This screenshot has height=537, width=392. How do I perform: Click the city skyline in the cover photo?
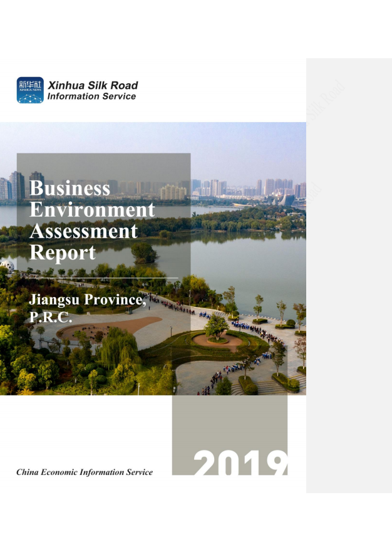click(x=250, y=187)
